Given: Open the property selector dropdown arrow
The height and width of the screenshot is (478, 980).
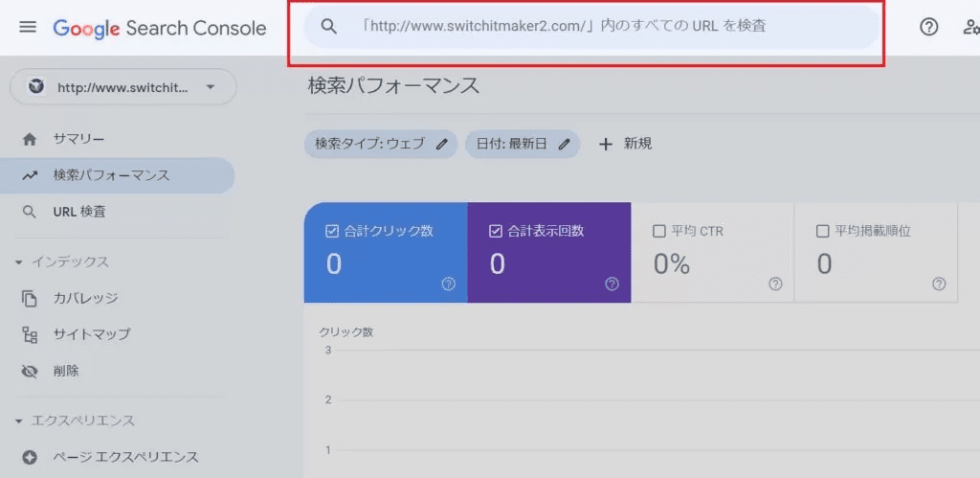Looking at the screenshot, I should 210,87.
